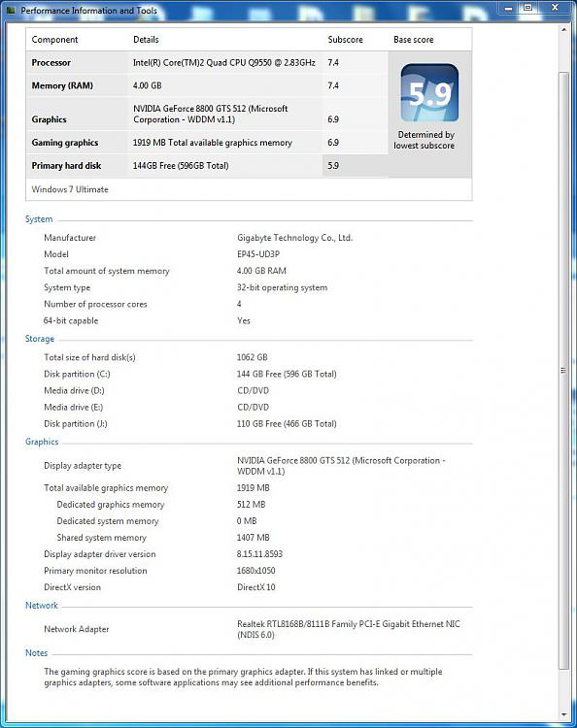Click the vertical scrollbar thumb
Screen dimensions: 577x728
(x=563, y=370)
